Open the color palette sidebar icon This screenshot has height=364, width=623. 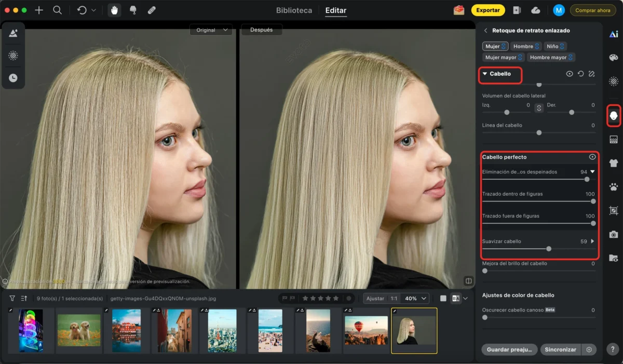613,57
